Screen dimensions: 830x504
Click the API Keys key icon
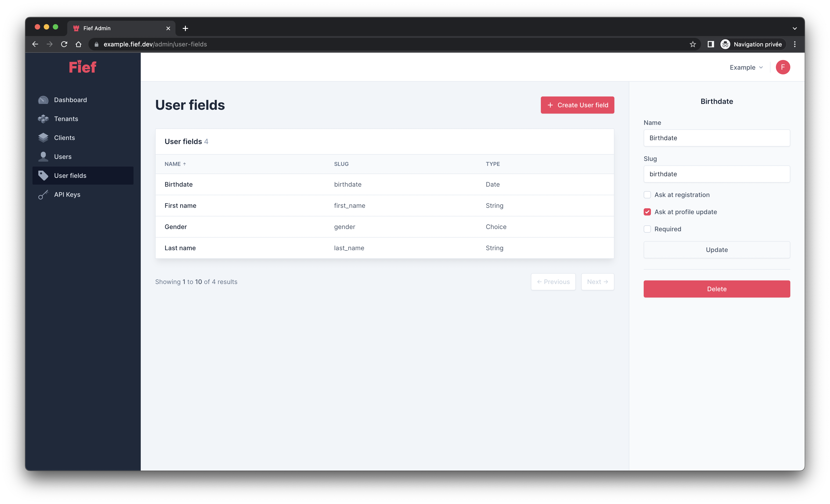43,195
